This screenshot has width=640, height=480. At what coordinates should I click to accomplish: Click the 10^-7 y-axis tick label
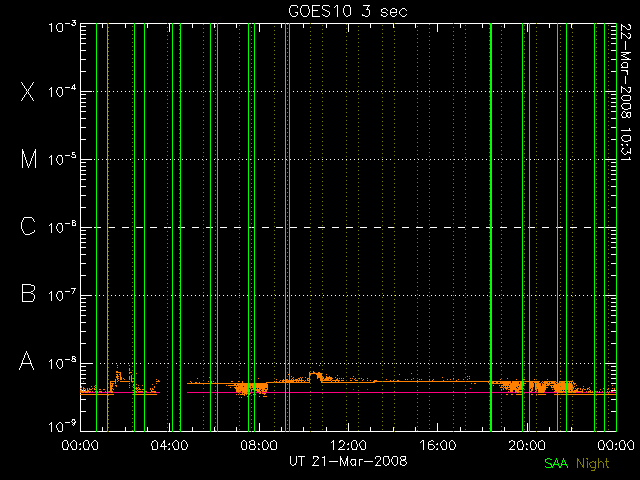pos(62,295)
